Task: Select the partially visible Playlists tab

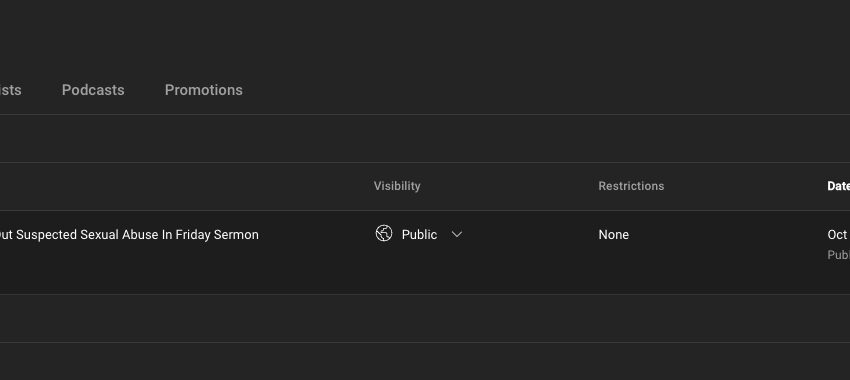Action: pyautogui.click(x=10, y=90)
